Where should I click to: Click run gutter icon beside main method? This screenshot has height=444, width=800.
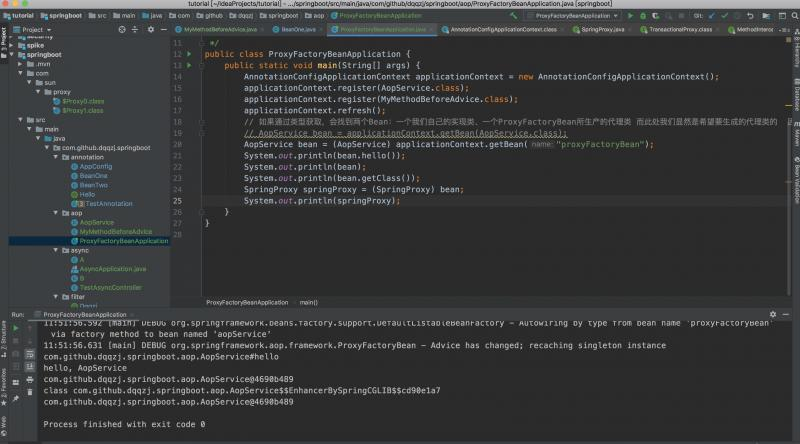[x=189, y=65]
